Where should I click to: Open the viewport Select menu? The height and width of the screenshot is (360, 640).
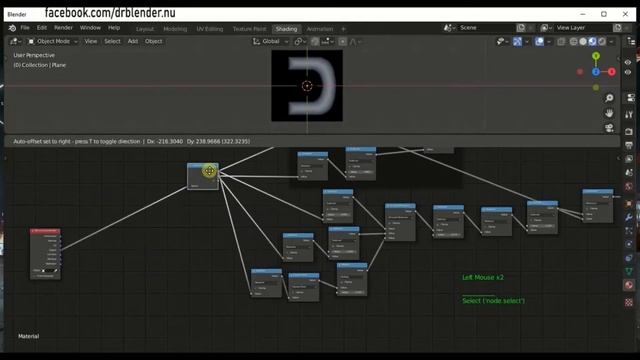pyautogui.click(x=112, y=41)
